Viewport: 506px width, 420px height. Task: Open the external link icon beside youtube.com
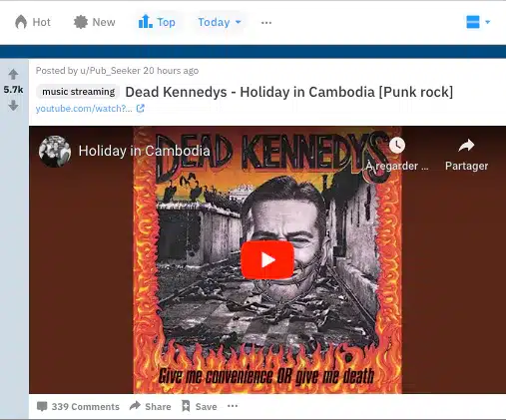141,109
